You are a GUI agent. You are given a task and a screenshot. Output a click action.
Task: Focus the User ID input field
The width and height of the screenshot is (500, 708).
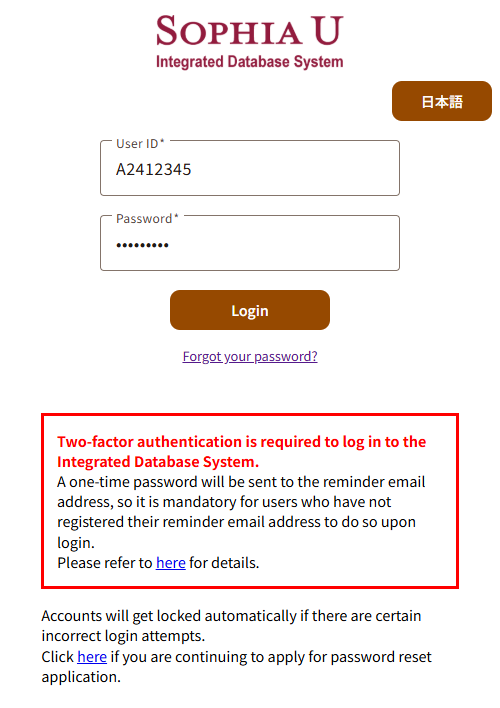(250, 168)
